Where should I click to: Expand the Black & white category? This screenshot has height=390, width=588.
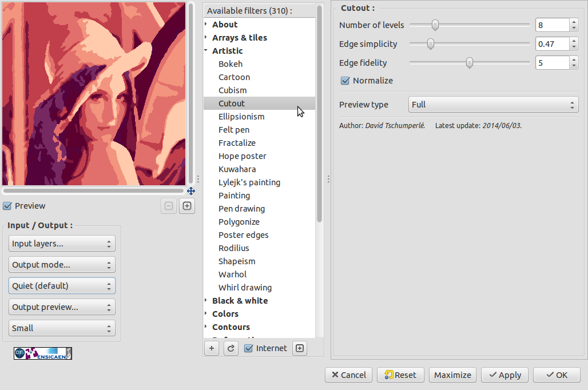206,300
